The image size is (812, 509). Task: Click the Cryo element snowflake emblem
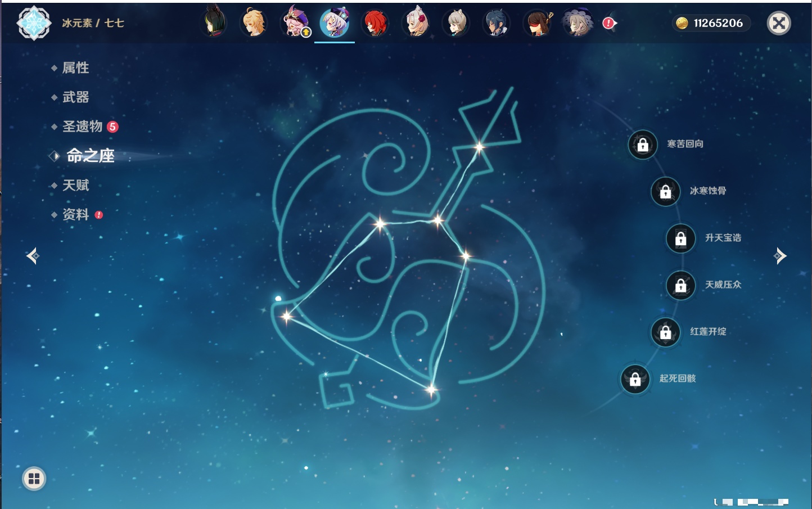pyautogui.click(x=34, y=23)
